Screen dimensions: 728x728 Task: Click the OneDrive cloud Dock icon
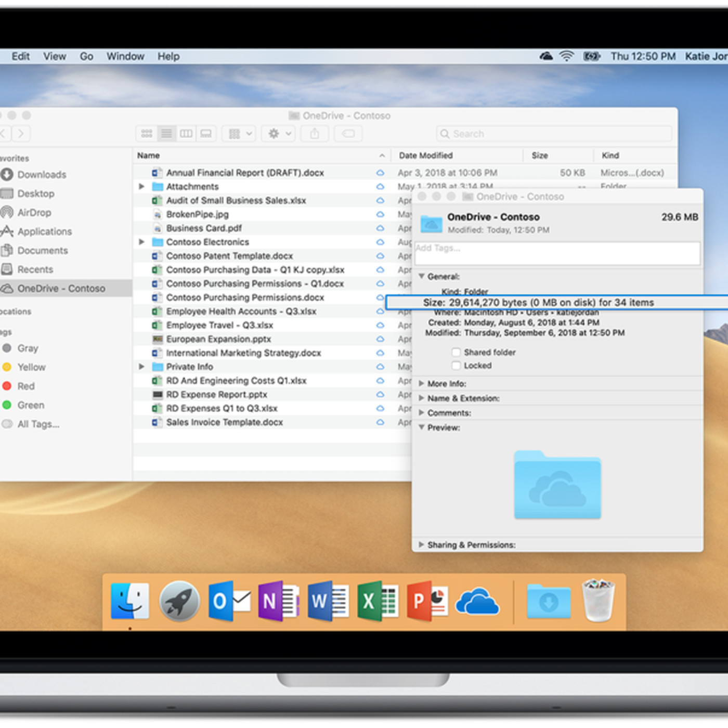(477, 601)
